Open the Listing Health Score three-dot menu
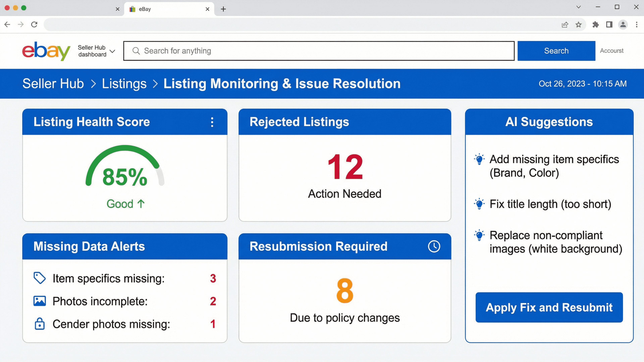Image resolution: width=644 pixels, height=362 pixels. coord(212,122)
